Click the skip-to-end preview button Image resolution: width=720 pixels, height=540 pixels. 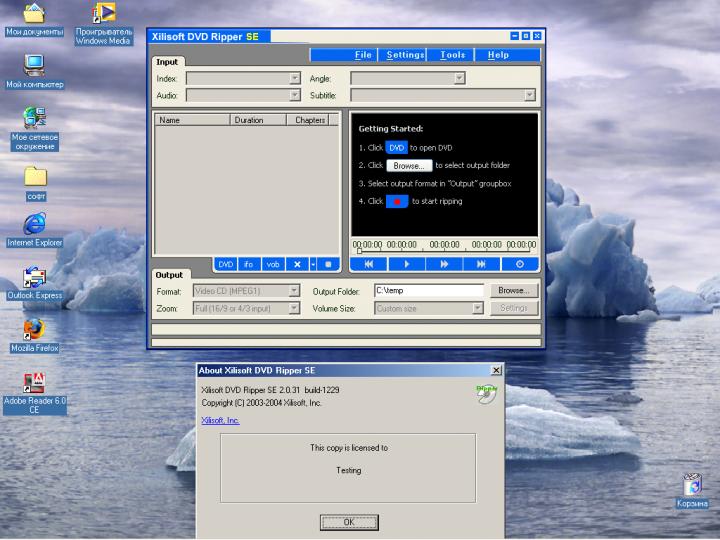pyautogui.click(x=482, y=264)
